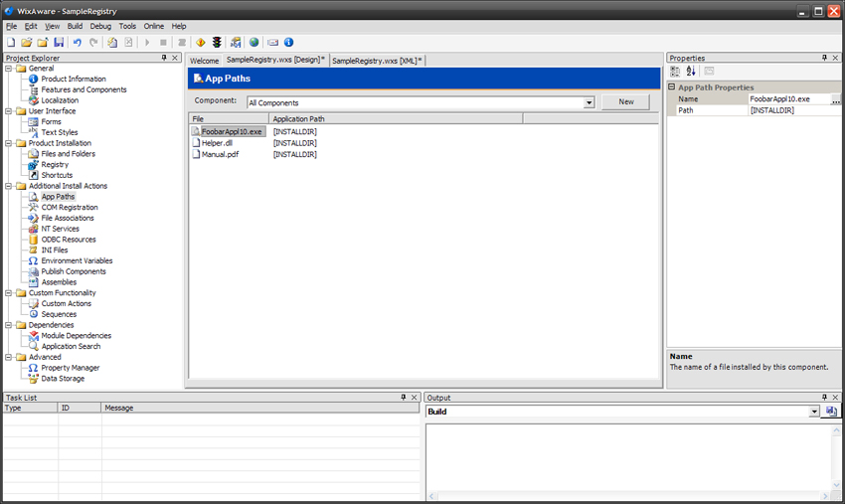Image resolution: width=845 pixels, height=504 pixels.
Task: Click the warning diamond toolbar icon
Action: [x=201, y=42]
